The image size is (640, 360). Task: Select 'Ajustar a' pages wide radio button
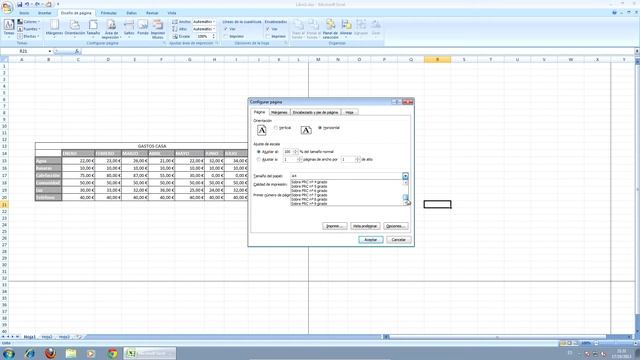pos(259,159)
